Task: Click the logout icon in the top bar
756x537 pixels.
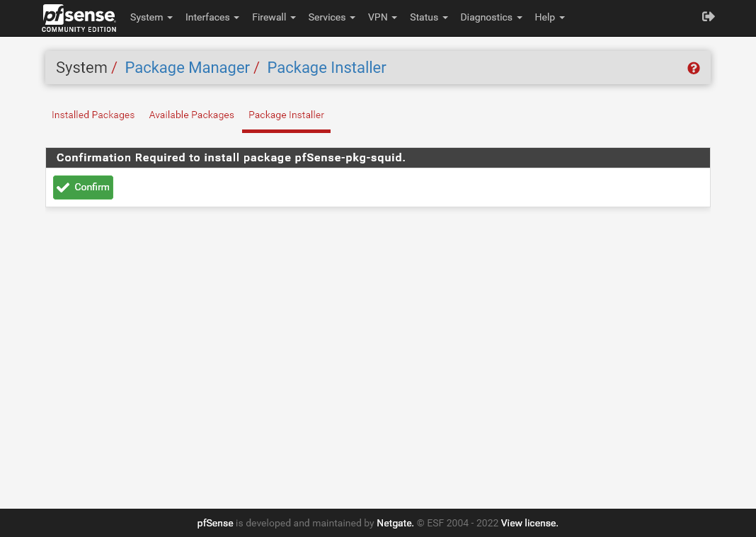Action: (708, 16)
